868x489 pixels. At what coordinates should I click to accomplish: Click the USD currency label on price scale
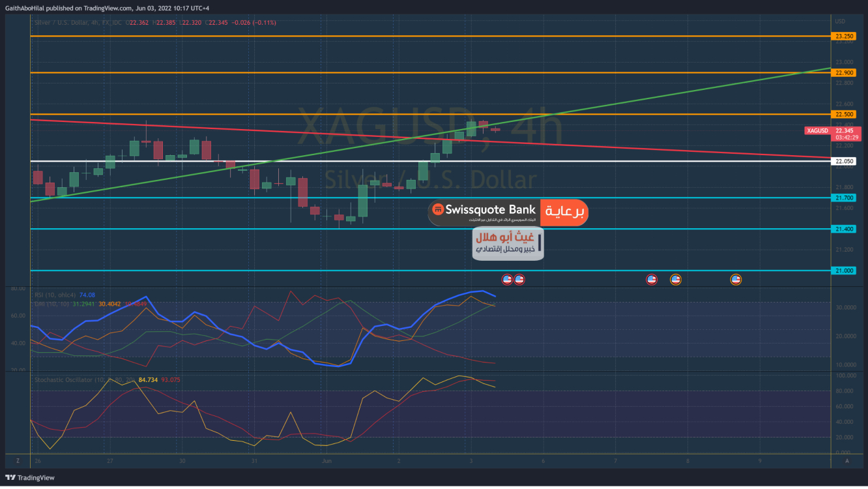(839, 22)
